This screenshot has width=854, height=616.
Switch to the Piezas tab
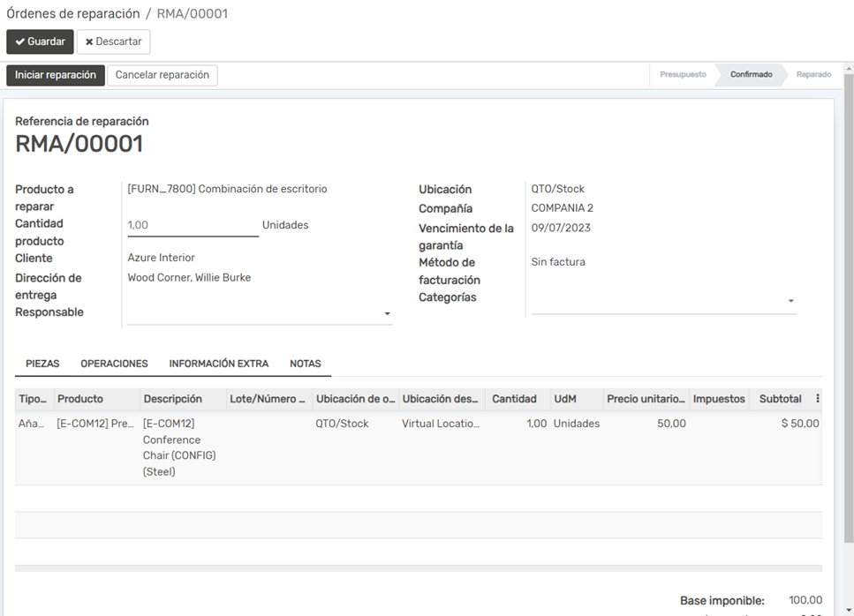[x=42, y=364]
